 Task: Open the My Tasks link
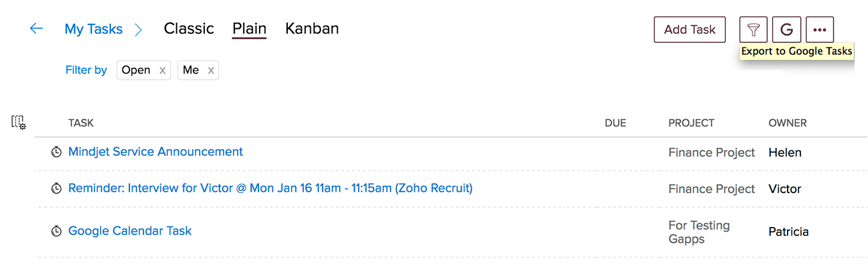pyautogui.click(x=93, y=29)
